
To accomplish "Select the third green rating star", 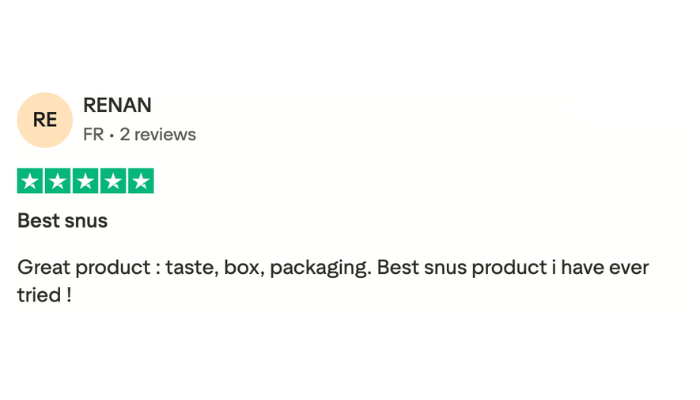I will (x=85, y=181).
